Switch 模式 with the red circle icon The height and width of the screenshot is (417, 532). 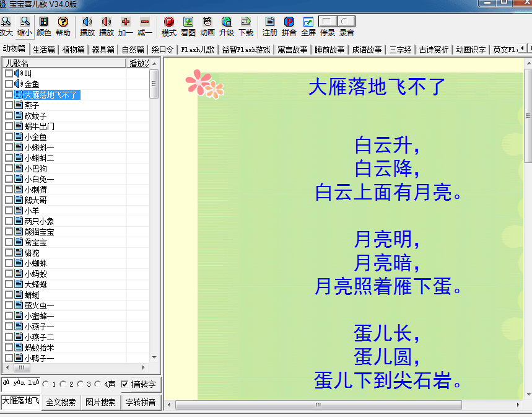(x=169, y=22)
